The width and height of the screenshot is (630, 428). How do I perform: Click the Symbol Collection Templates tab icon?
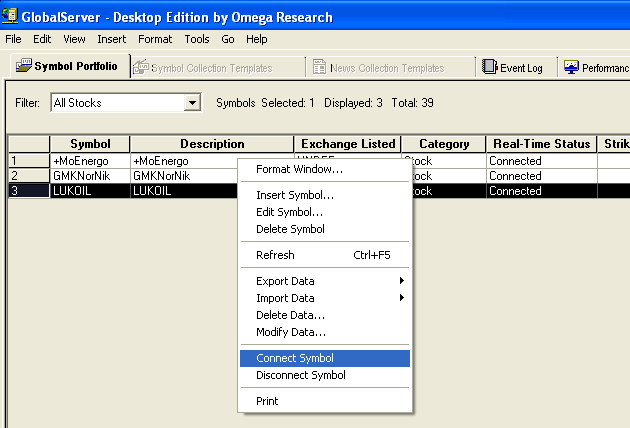point(141,67)
